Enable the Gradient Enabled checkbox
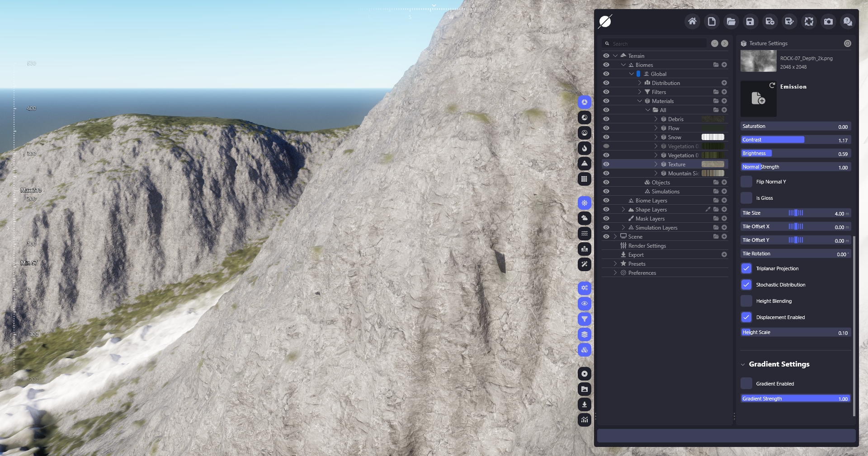868x456 pixels. tap(746, 384)
